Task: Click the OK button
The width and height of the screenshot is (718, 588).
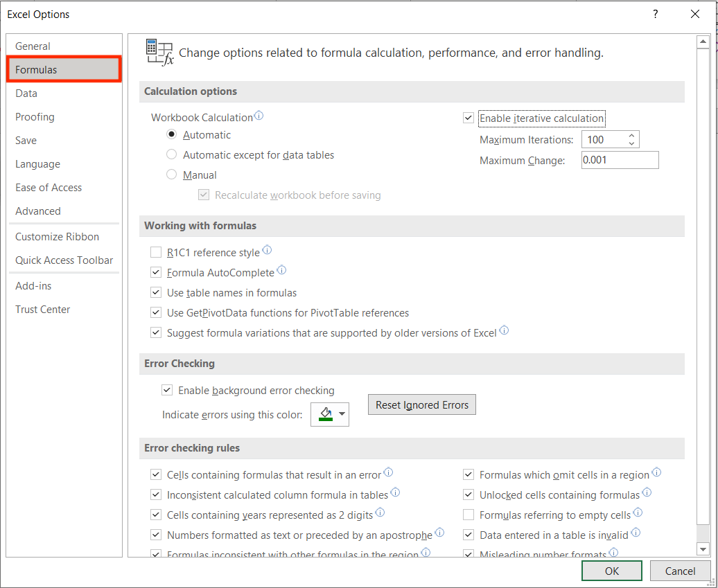Action: pyautogui.click(x=612, y=571)
